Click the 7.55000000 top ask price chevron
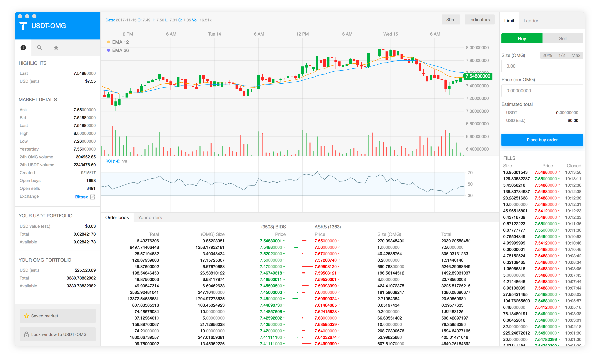 pyautogui.click(x=338, y=241)
